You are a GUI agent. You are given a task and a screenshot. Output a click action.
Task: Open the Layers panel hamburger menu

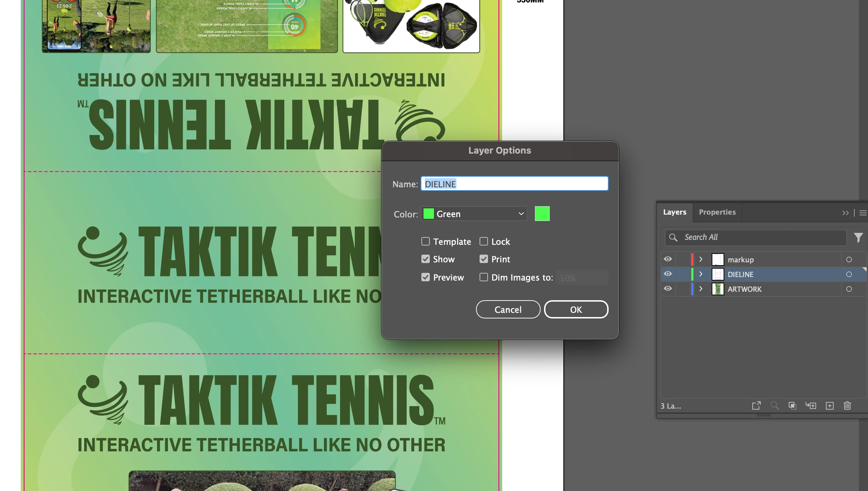[863, 213]
